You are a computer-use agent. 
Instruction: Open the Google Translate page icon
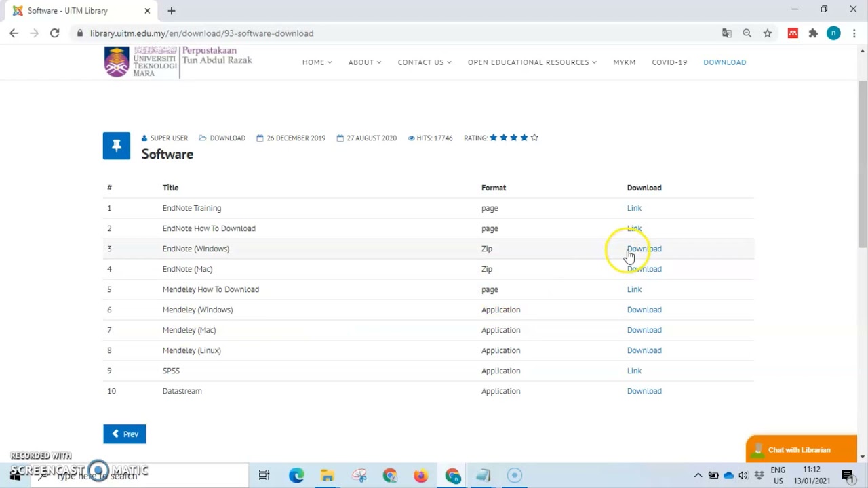(x=727, y=33)
